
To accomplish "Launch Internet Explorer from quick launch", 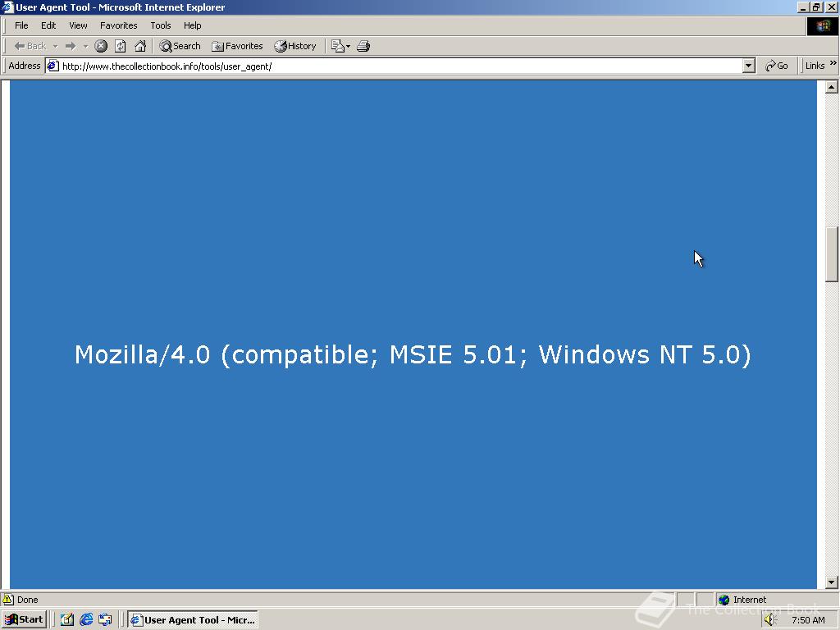I will point(85,620).
